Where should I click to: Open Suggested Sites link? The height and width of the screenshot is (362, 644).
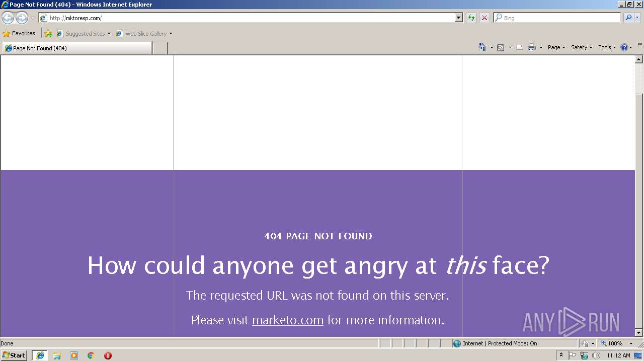(x=83, y=34)
